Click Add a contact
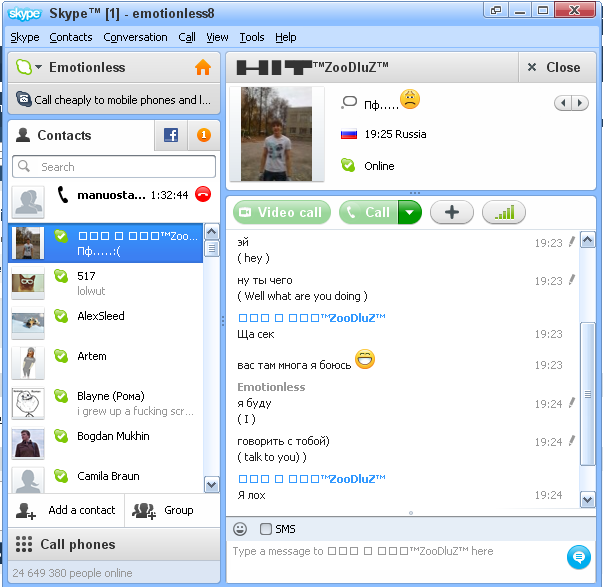This screenshot has width=603, height=587. click(x=66, y=510)
